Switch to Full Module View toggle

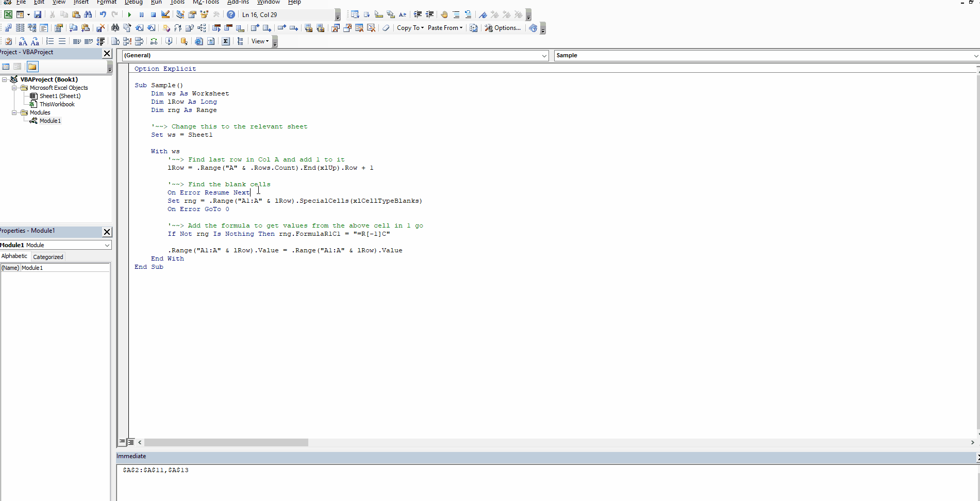[131, 442]
